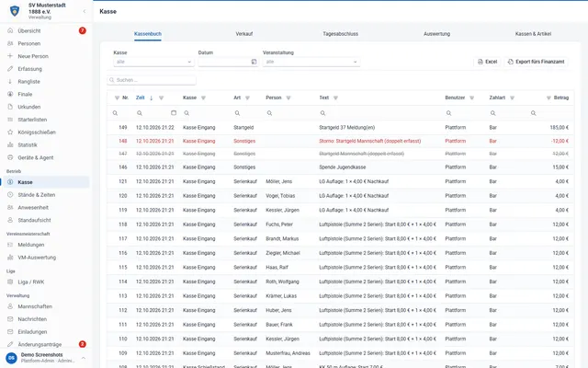Screen dimensions: 588x368
Task: Click Export fürs Finanzamt
Action: 537,62
